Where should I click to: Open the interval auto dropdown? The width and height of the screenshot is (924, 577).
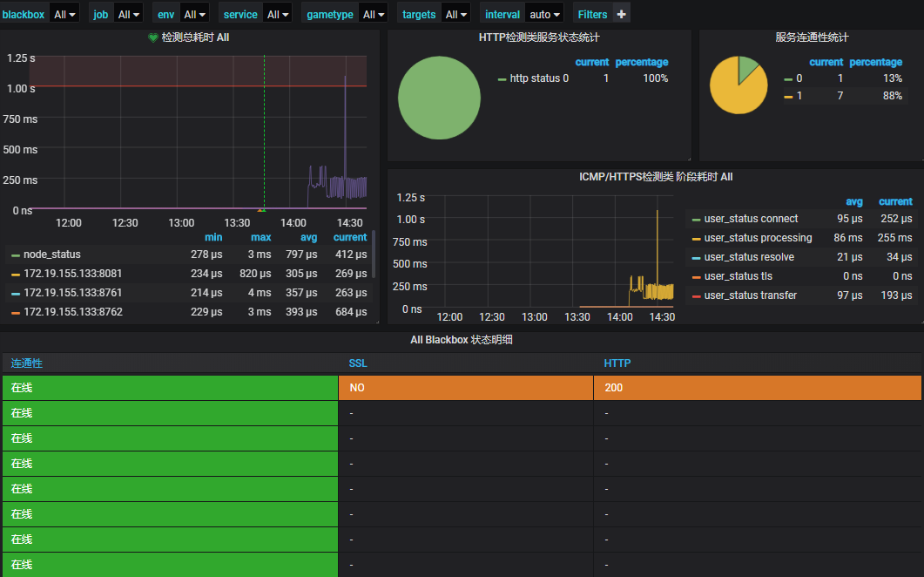tap(544, 14)
